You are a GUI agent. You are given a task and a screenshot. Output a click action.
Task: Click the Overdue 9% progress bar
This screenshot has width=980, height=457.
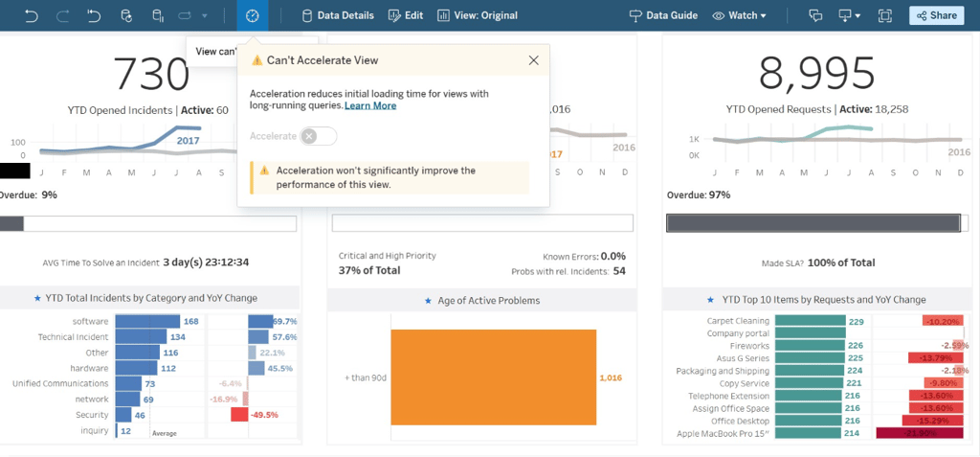[x=148, y=223]
